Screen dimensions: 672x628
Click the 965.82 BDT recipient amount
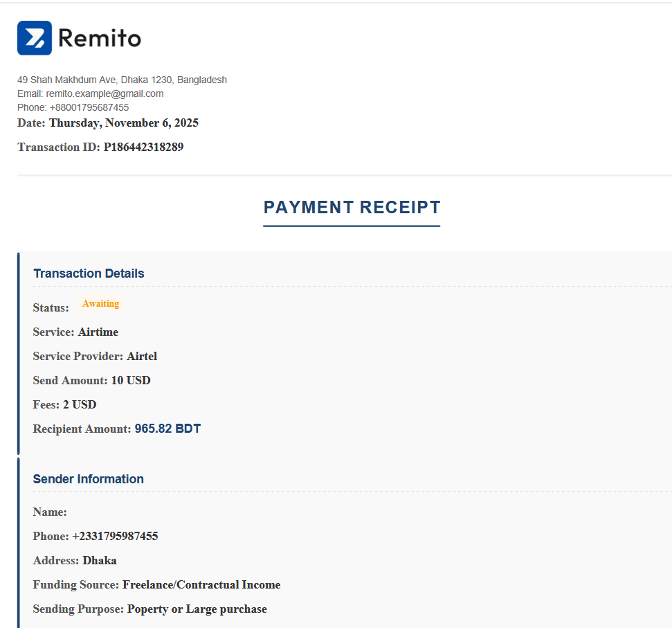pyautogui.click(x=167, y=429)
